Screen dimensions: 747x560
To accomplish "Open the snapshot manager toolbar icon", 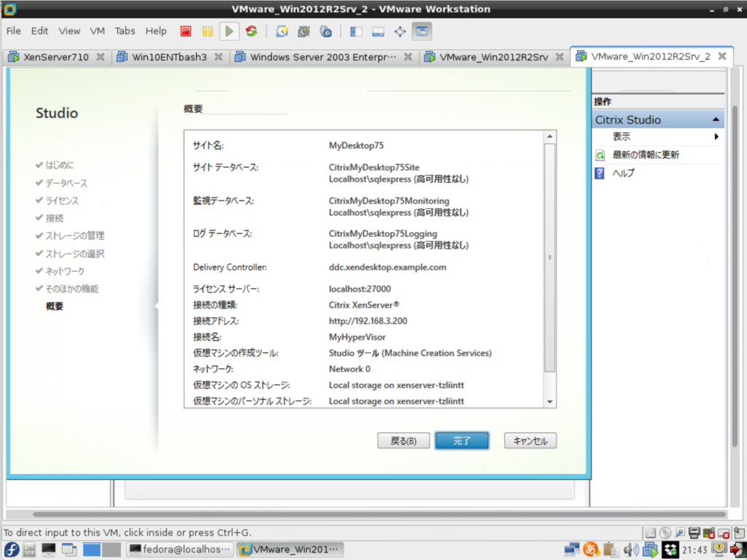I will tap(326, 31).
